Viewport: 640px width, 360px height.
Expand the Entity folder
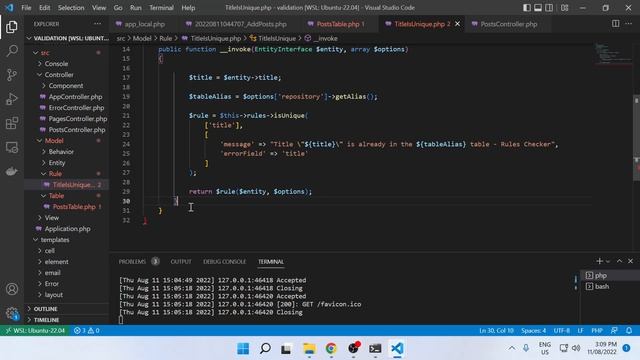click(57, 163)
